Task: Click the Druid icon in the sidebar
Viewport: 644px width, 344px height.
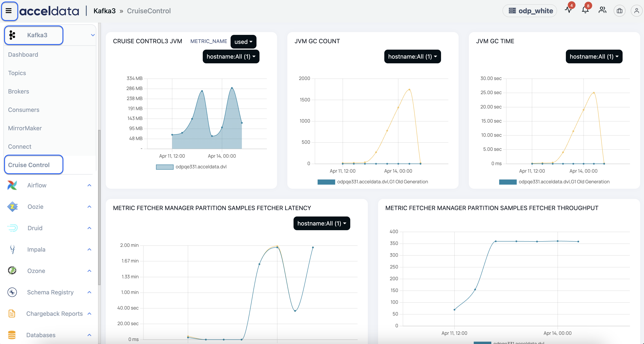Action: tap(12, 228)
